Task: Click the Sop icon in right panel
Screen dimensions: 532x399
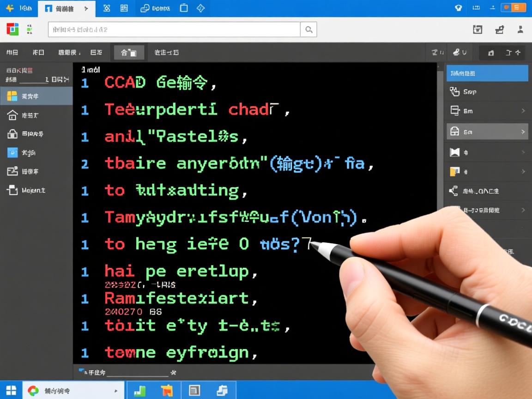Action: tap(454, 91)
